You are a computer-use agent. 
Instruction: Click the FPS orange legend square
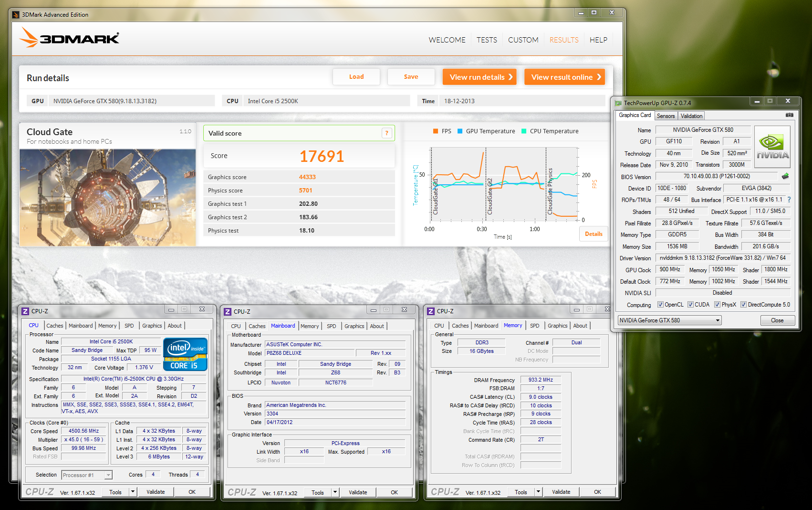436,131
